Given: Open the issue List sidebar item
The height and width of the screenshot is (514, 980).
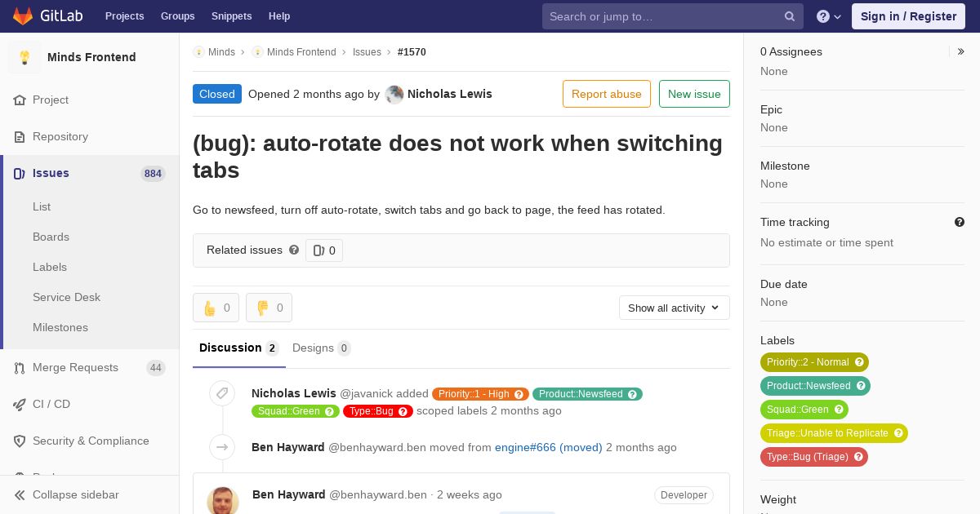Looking at the screenshot, I should click(42, 206).
